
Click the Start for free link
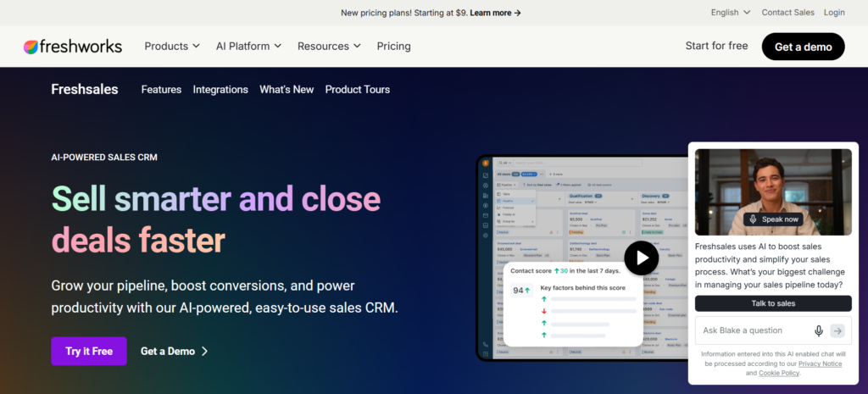click(716, 46)
